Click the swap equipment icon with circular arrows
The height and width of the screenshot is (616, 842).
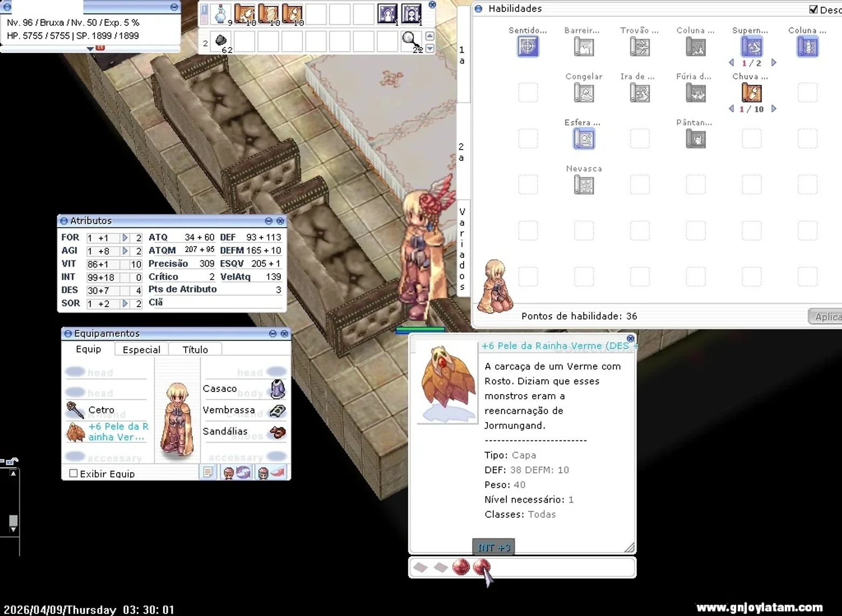click(x=243, y=473)
